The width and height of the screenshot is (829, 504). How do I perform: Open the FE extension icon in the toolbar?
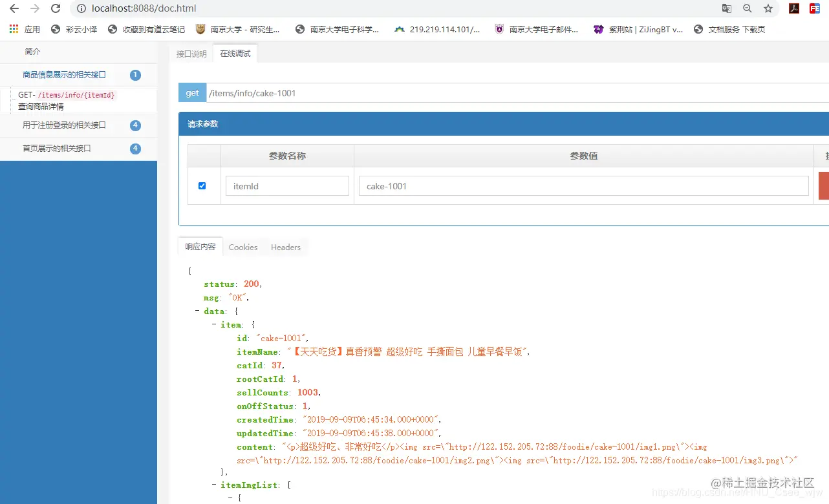tap(813, 8)
